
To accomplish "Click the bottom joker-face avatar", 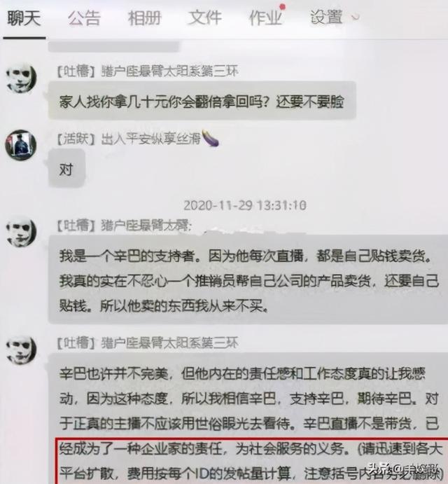I will (x=21, y=350).
